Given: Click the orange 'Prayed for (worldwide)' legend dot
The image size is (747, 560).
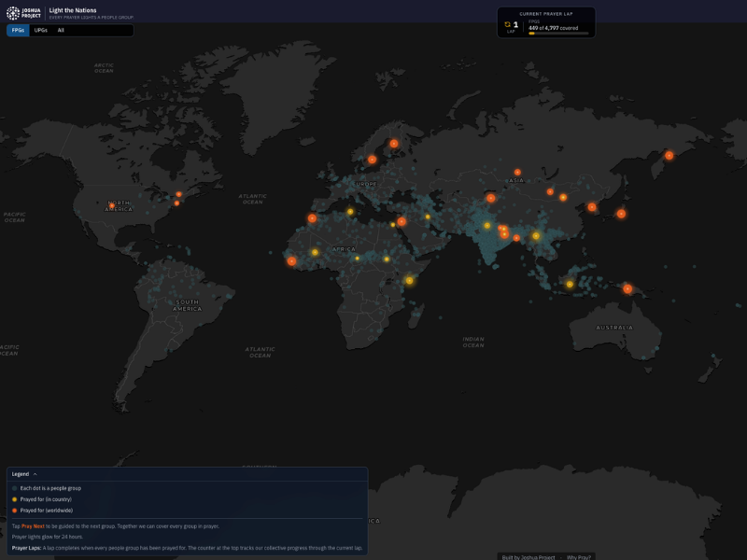Looking at the screenshot, I should point(16,511).
